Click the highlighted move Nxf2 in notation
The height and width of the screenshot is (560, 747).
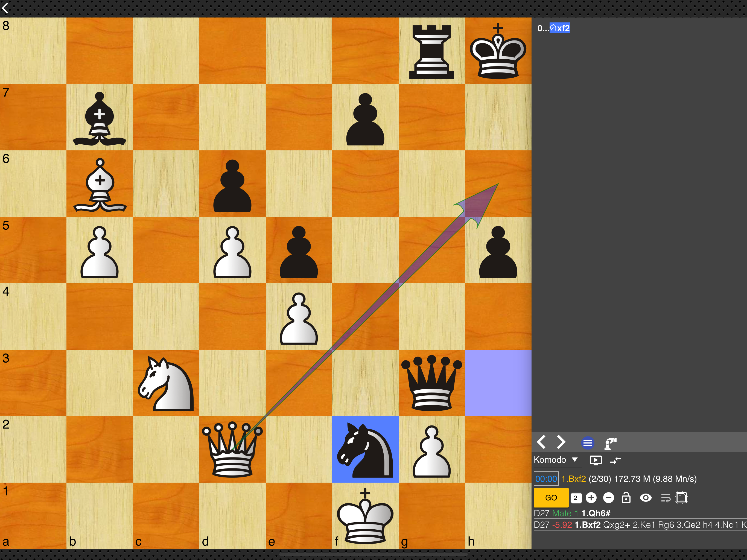click(x=560, y=28)
